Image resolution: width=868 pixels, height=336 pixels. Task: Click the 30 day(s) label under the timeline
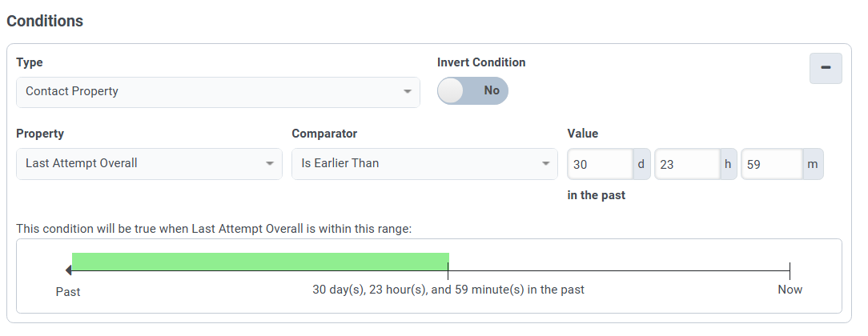[x=448, y=290]
